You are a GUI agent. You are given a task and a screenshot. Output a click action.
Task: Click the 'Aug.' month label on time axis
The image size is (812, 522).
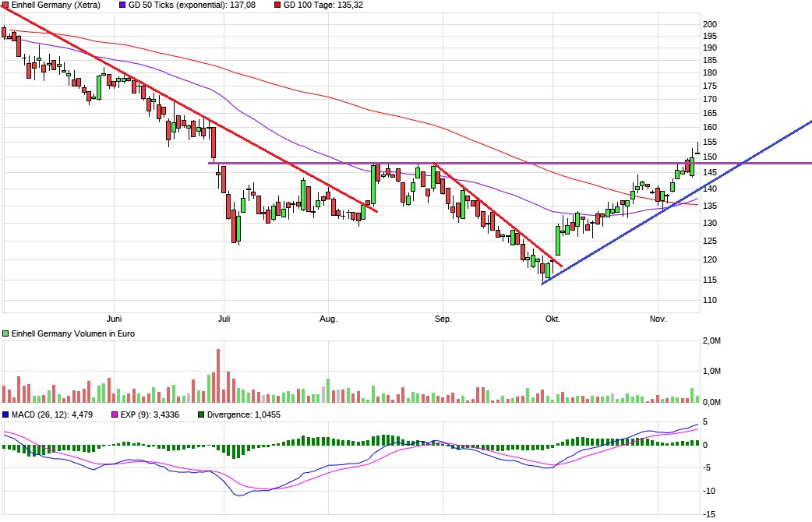tap(329, 319)
